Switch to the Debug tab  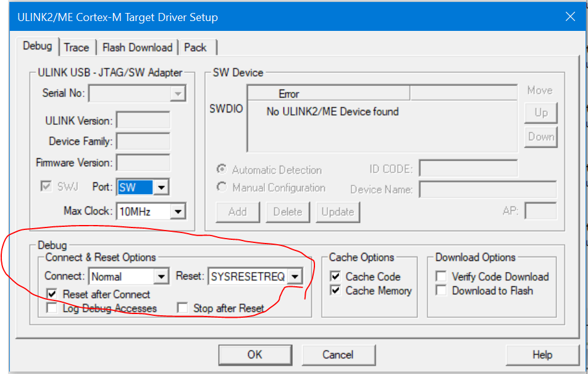coord(38,46)
